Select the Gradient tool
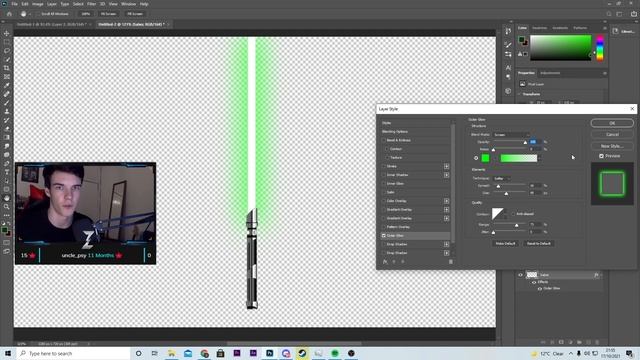Viewport: 640px width, 360px height. pyautogui.click(x=7, y=138)
